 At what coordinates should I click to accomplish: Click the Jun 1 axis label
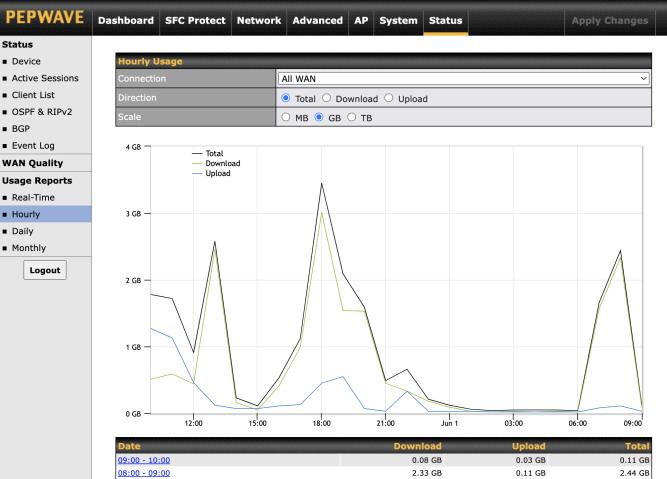[449, 423]
